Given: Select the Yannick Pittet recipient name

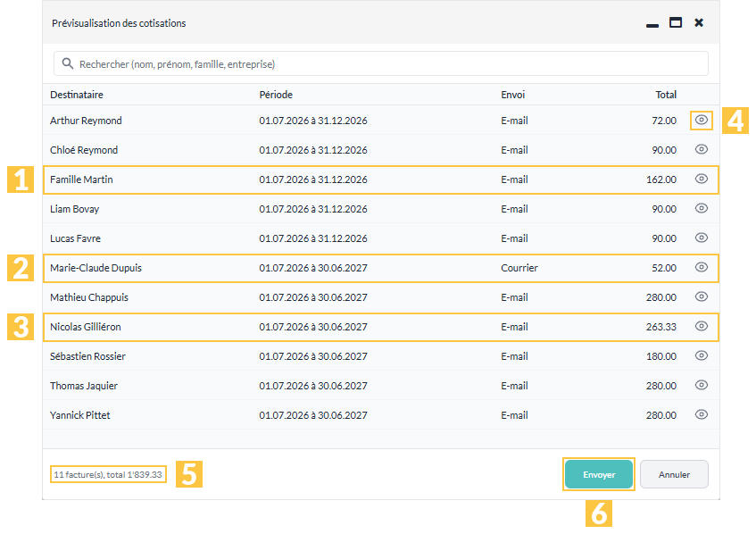Looking at the screenshot, I should 80,415.
